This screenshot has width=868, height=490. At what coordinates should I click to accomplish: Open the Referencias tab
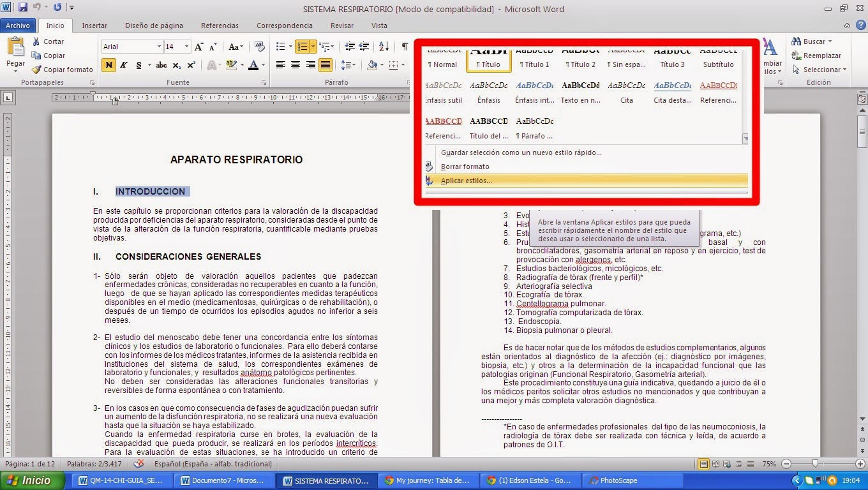[220, 26]
